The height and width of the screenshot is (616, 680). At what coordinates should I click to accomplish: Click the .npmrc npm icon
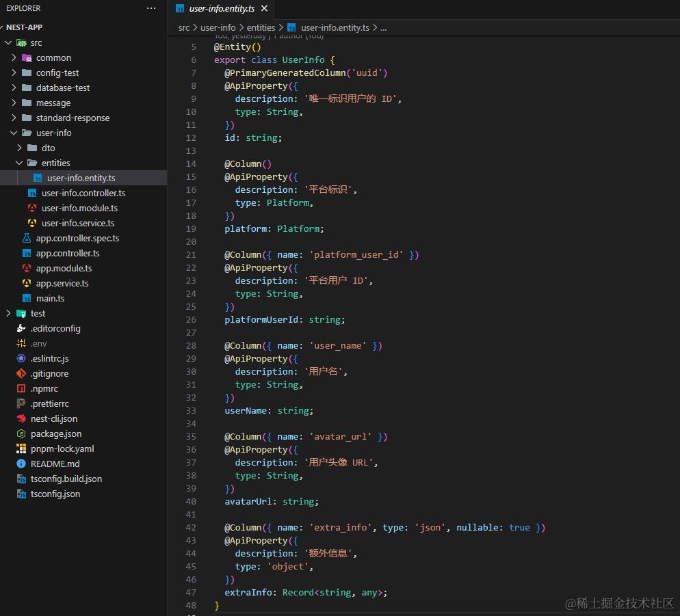21,388
